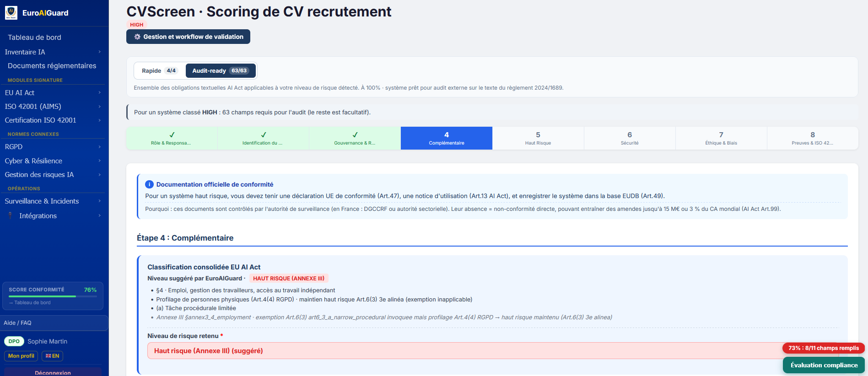The image size is (868, 376).
Task: Expand ISO 42001 (AIMS) chevron
Action: (x=99, y=106)
